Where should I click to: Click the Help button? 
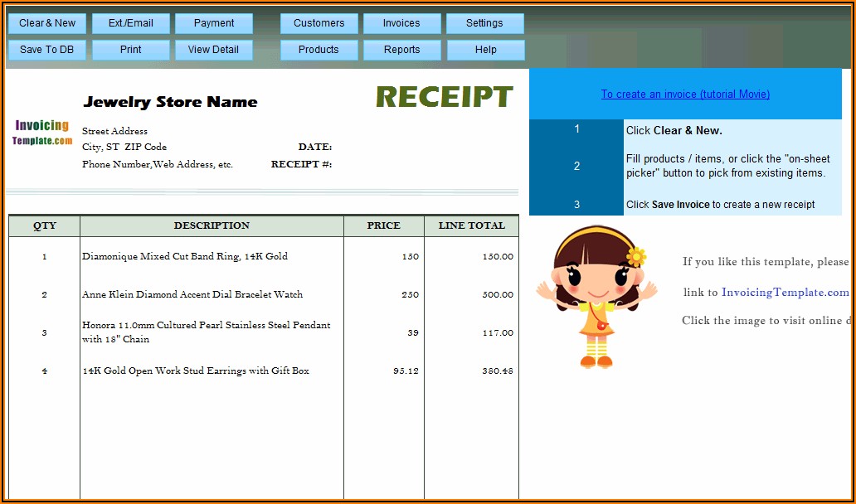(x=485, y=50)
